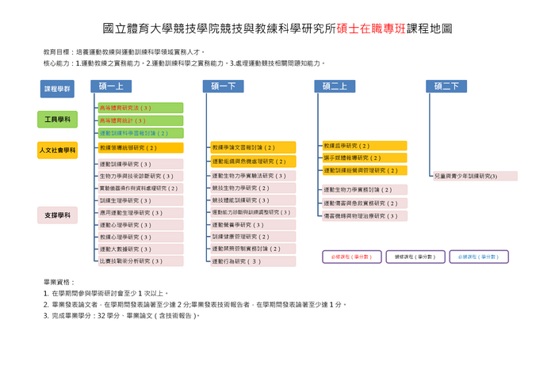Open the 碩一下 semester header

[223, 86]
